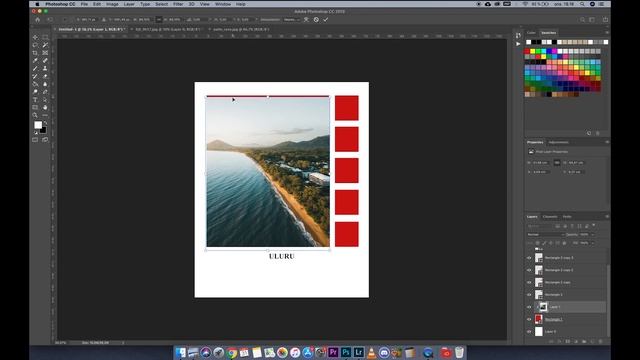640x360 pixels.
Task: Open Swatches panel flyout menu
Action: 607,33
